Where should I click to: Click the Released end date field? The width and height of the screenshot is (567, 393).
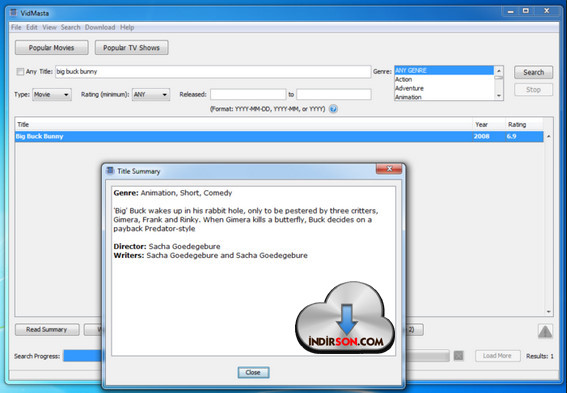pyautogui.click(x=334, y=95)
